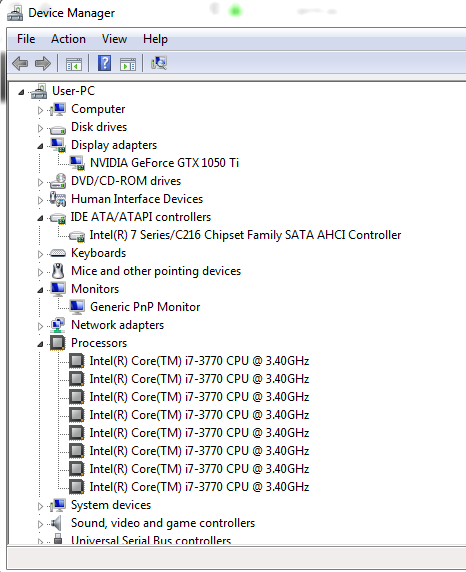Select the Generic PnP Monitor icon
Image resolution: width=466 pixels, height=572 pixels.
(x=77, y=307)
